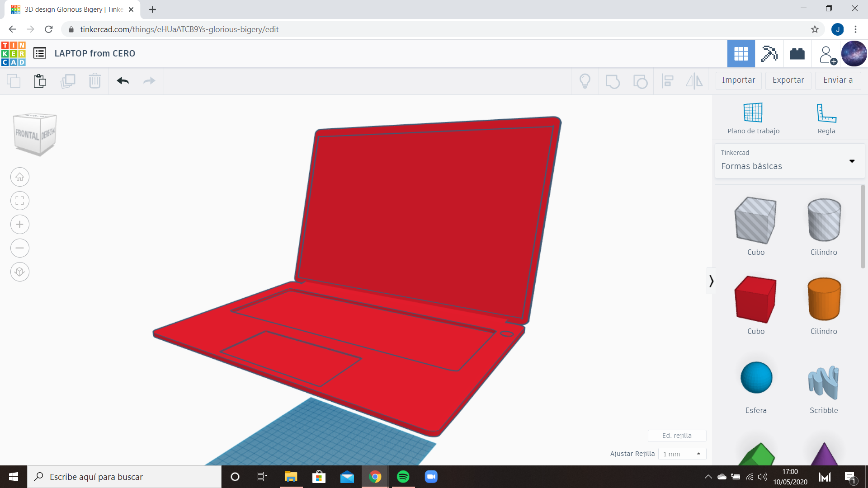Close the 3D design Glorious Bigery tab
Image resolution: width=868 pixels, height=488 pixels.
131,9
